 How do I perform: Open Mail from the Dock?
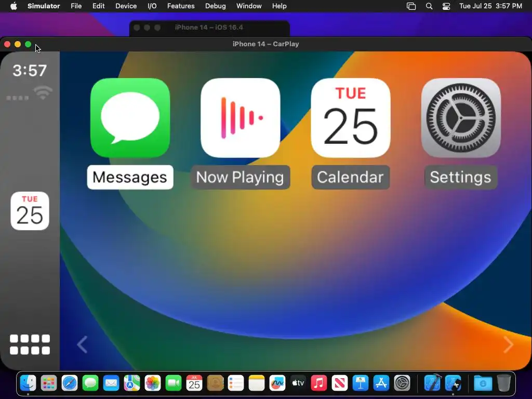(111, 383)
